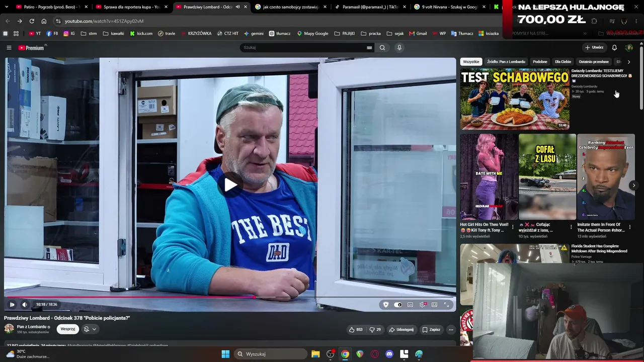The height and width of the screenshot is (362, 644).
Task: Close the Sprawa dla reportera tab
Action: click(167, 7)
